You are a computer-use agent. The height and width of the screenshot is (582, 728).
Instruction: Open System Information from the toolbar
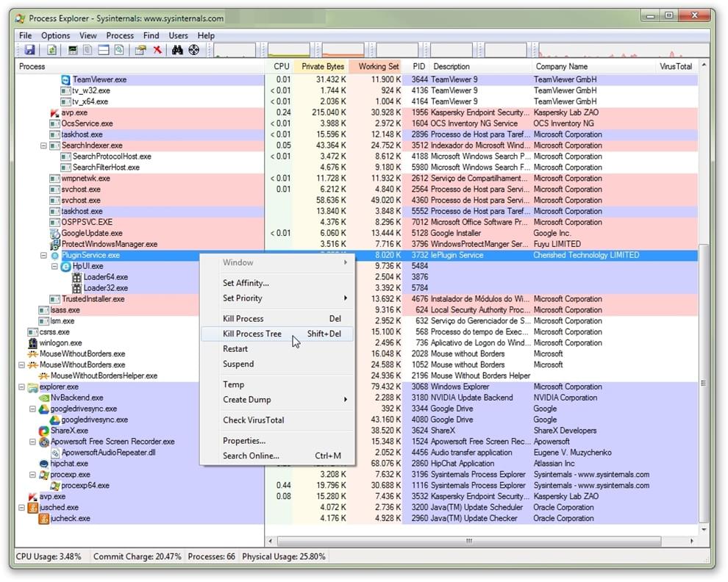pos(73,50)
